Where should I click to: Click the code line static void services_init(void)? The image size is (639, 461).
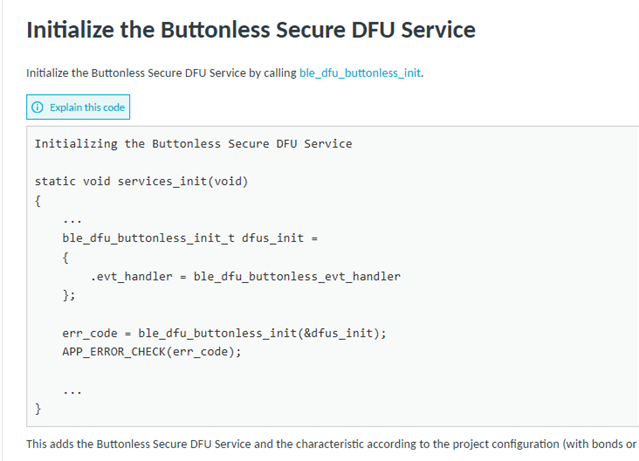141,181
